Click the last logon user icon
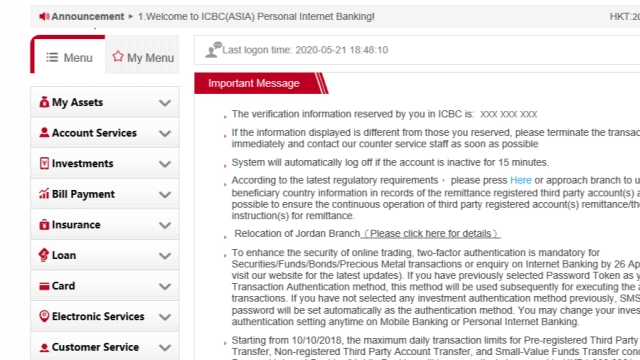The width and height of the screenshot is (640, 360). coord(213,50)
